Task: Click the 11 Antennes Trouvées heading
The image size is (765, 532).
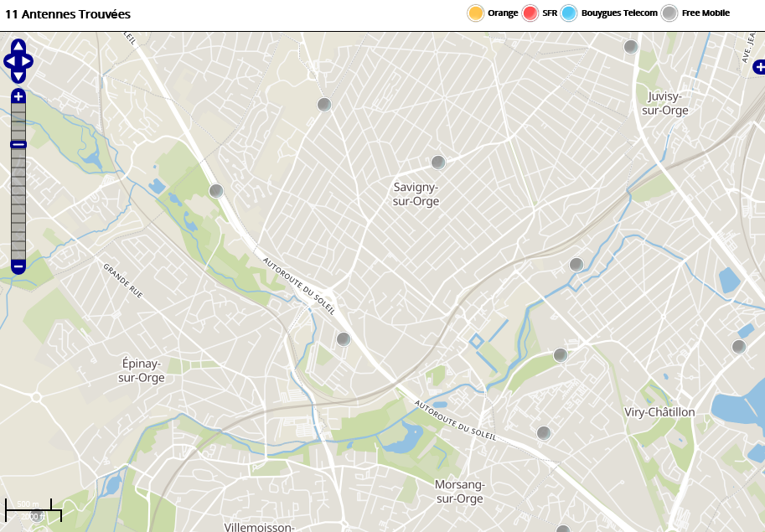Action: coord(68,14)
